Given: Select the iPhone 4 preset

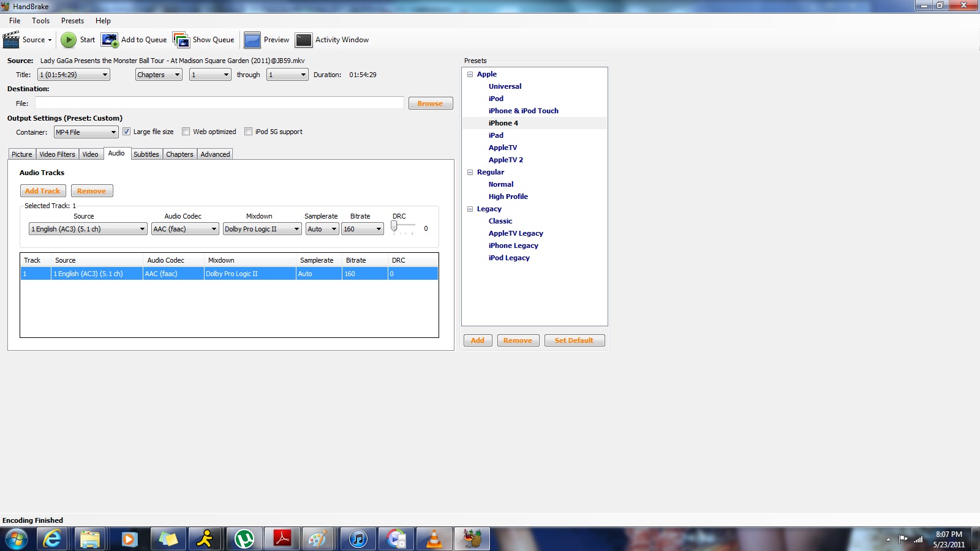Looking at the screenshot, I should pyautogui.click(x=503, y=123).
